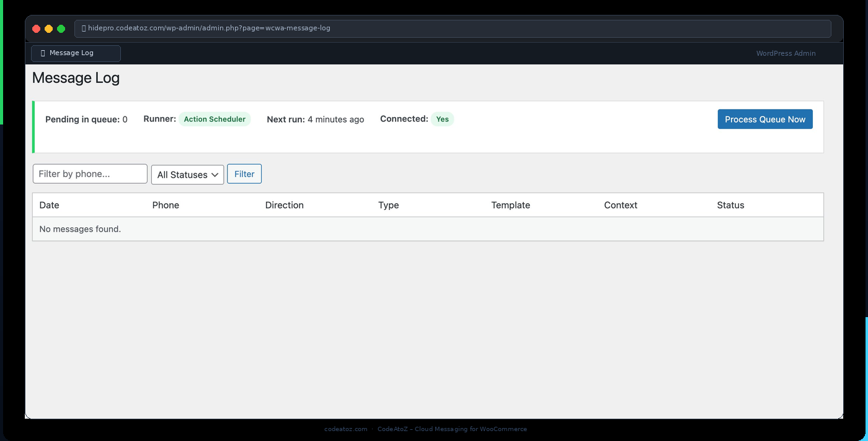This screenshot has height=441, width=868.
Task: Open the All Statuses dropdown
Action: (x=187, y=175)
